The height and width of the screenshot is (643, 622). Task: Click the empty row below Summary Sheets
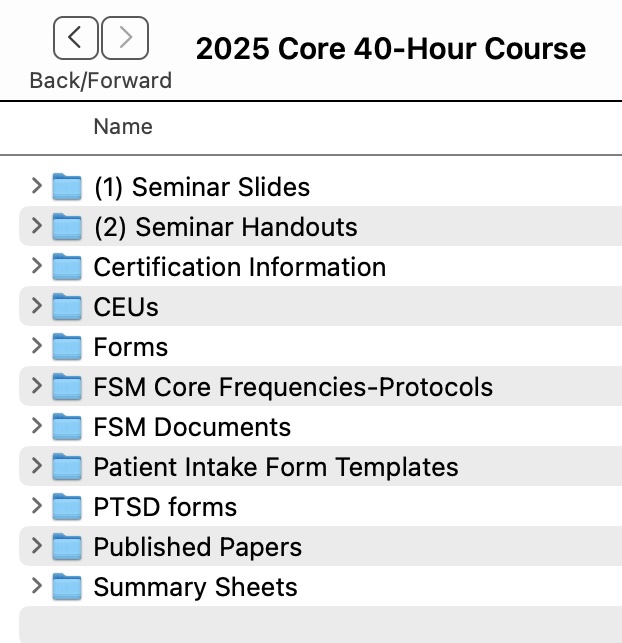[x=320, y=624]
